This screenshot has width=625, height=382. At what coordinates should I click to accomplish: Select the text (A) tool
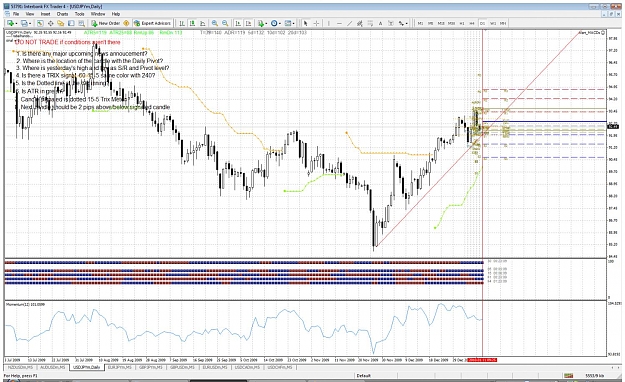point(380,23)
